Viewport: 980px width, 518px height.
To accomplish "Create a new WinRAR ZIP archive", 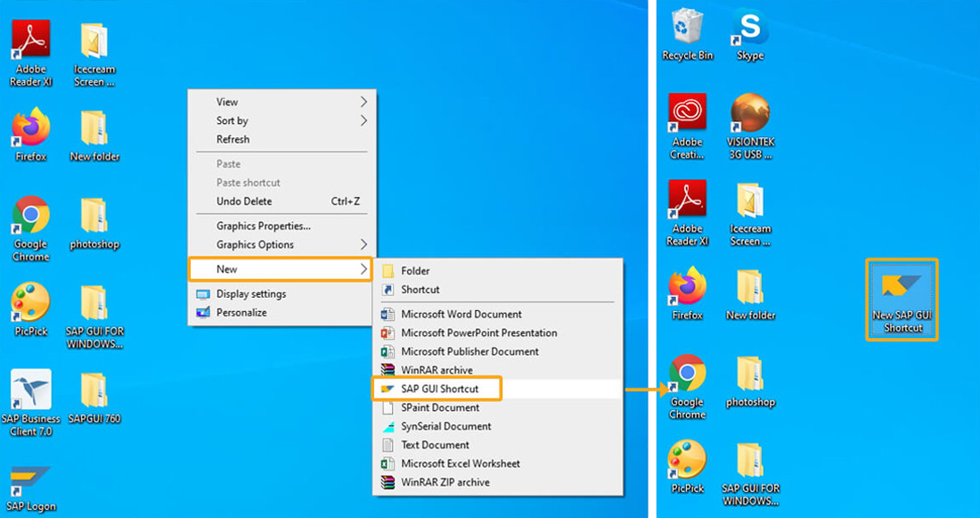I will (445, 482).
